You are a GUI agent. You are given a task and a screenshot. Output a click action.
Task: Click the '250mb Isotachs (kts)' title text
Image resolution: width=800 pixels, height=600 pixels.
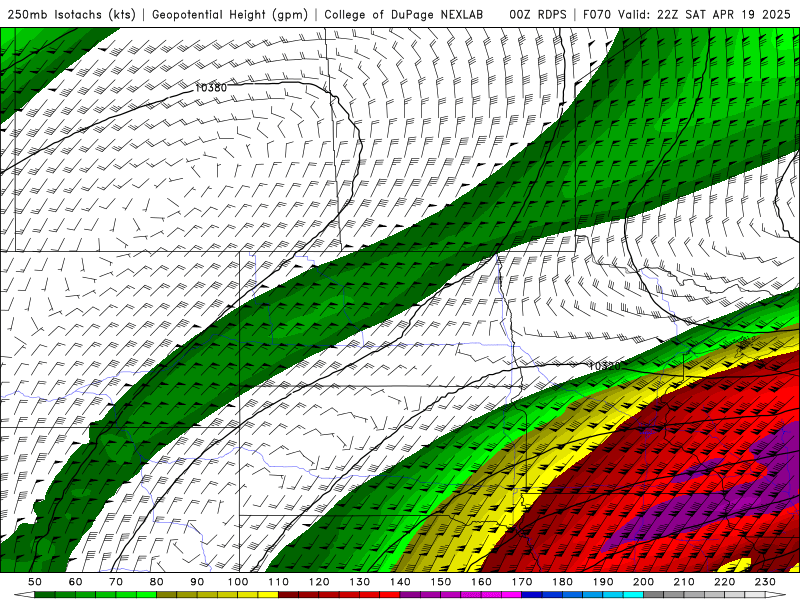(71, 15)
